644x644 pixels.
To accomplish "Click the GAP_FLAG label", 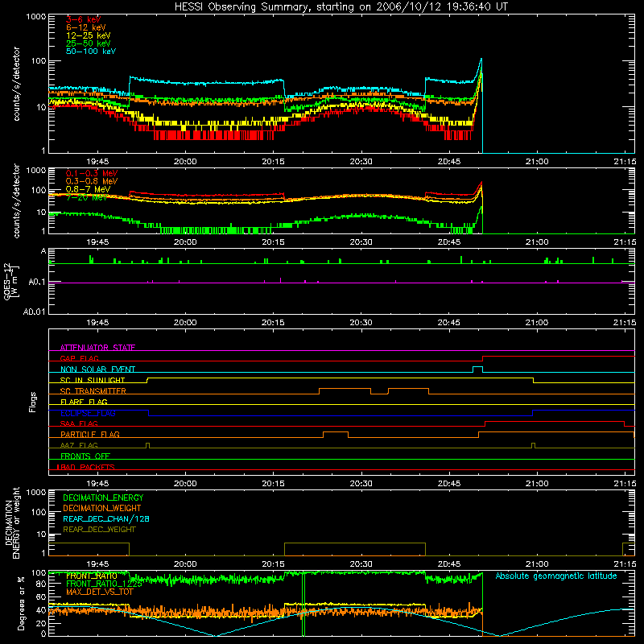I will (x=79, y=358).
